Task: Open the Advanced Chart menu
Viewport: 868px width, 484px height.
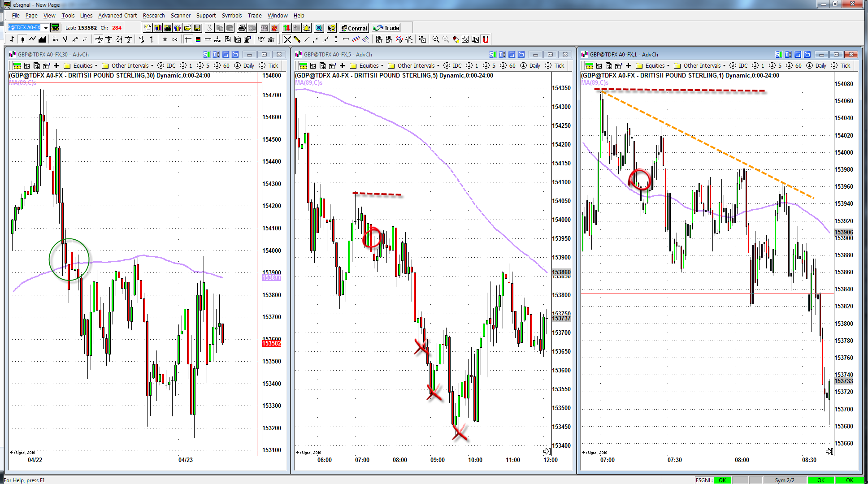Action: tap(117, 16)
